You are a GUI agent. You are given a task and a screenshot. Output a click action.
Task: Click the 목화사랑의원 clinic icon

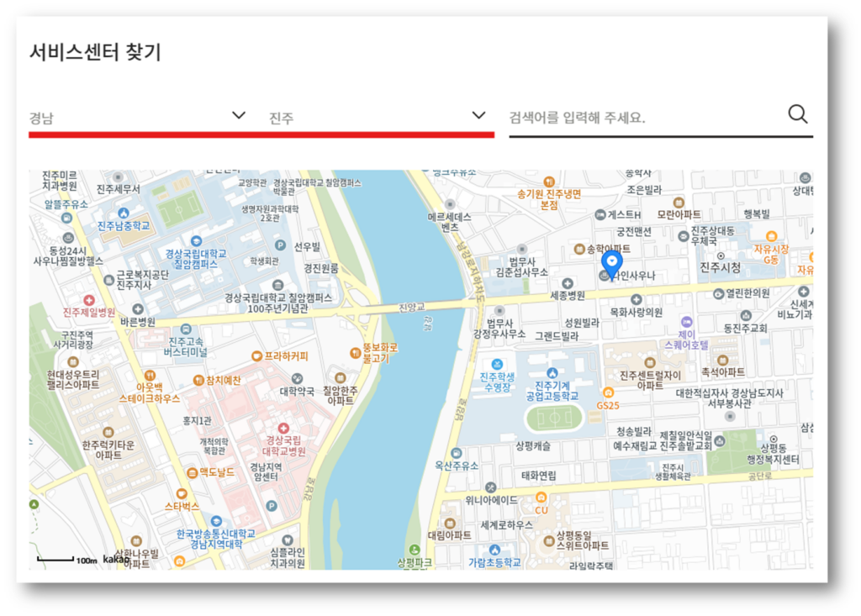pos(637,300)
